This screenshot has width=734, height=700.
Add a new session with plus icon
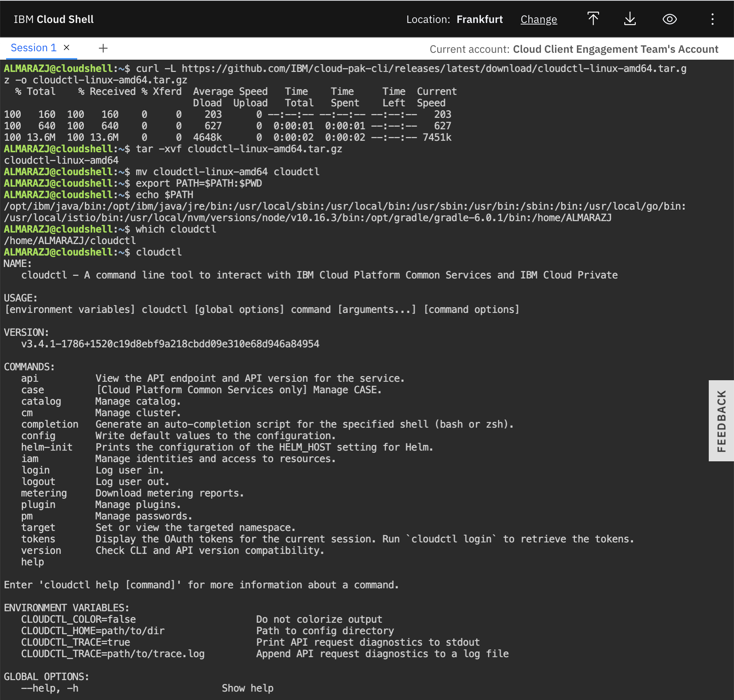[x=103, y=48]
